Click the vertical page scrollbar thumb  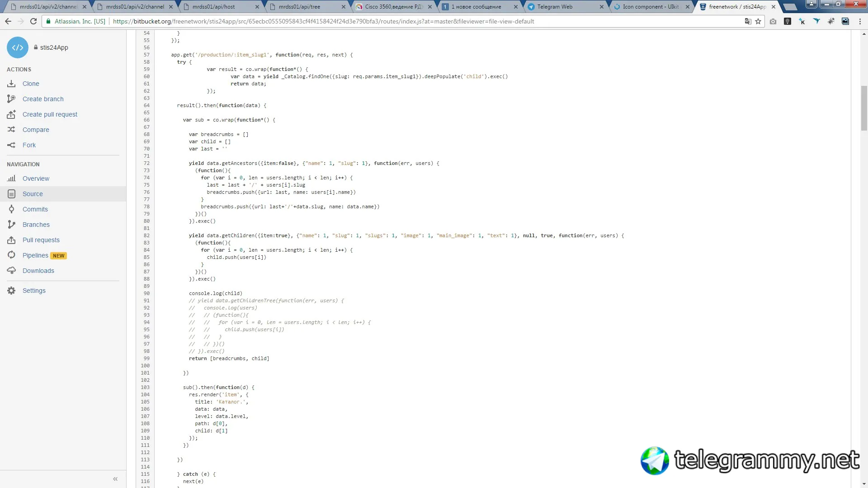pyautogui.click(x=864, y=108)
